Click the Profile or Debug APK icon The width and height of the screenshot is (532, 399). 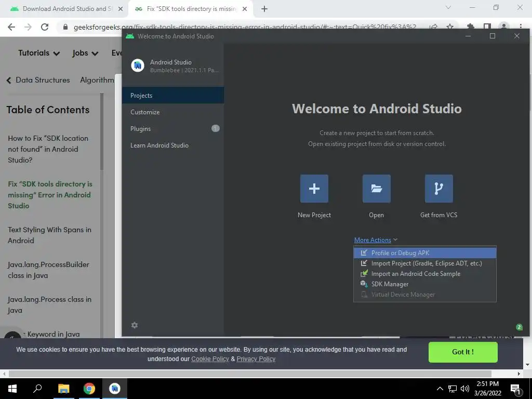364,253
